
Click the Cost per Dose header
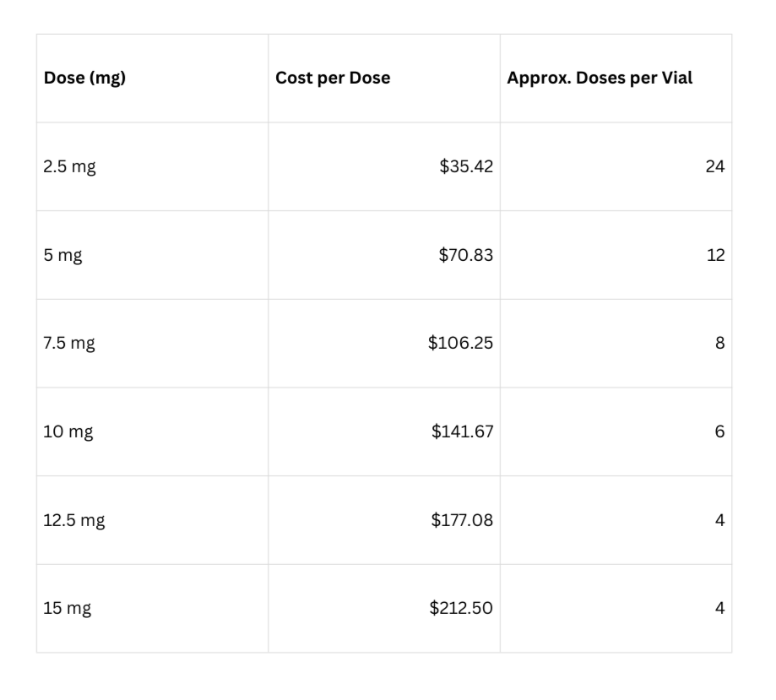click(x=384, y=79)
